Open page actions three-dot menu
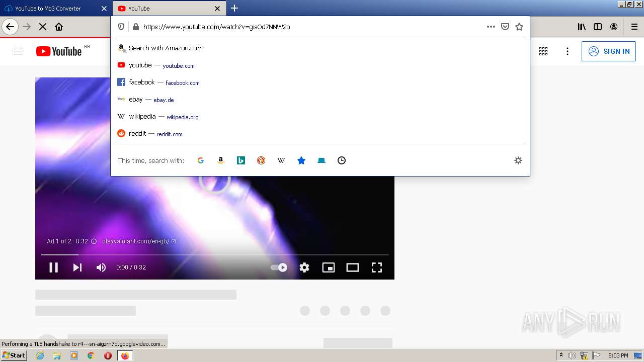 pos(491,27)
